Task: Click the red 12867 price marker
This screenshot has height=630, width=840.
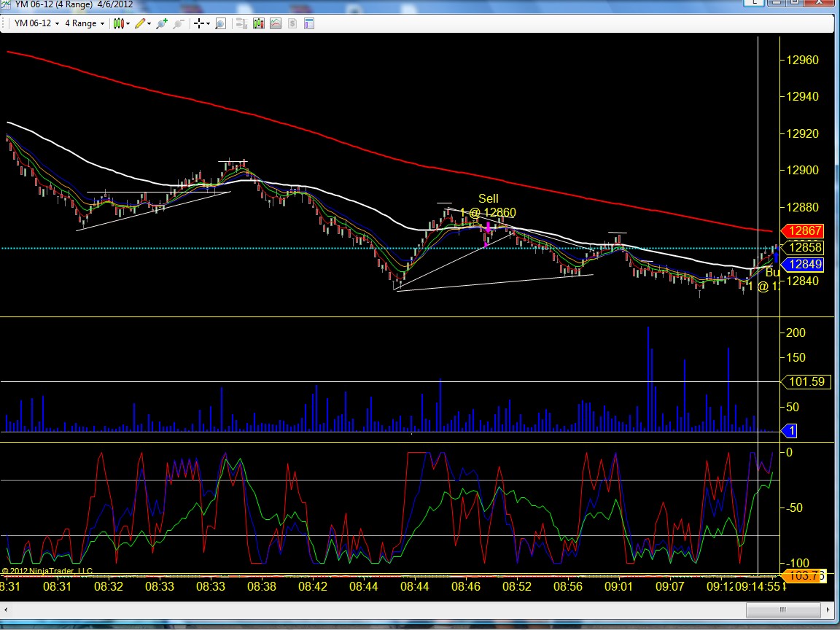Action: tap(802, 231)
